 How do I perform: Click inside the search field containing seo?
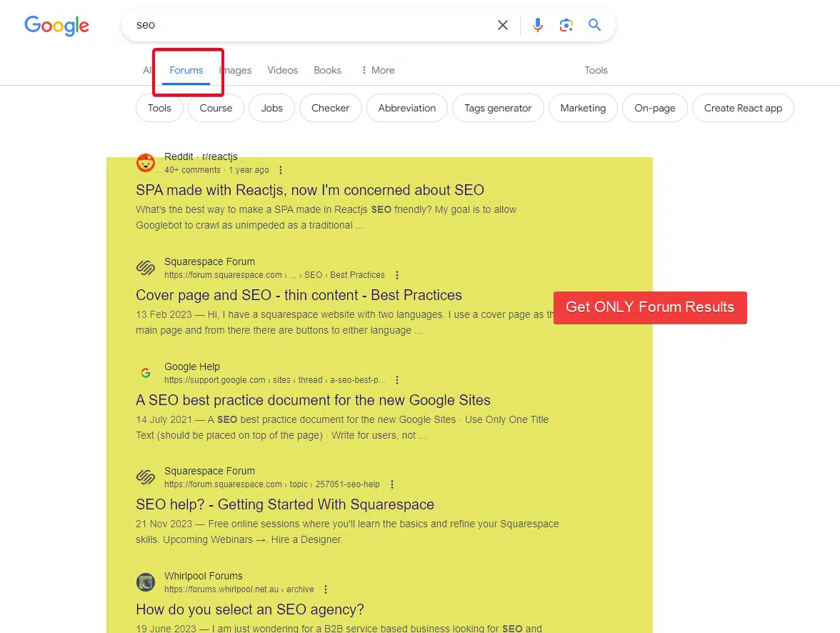311,25
